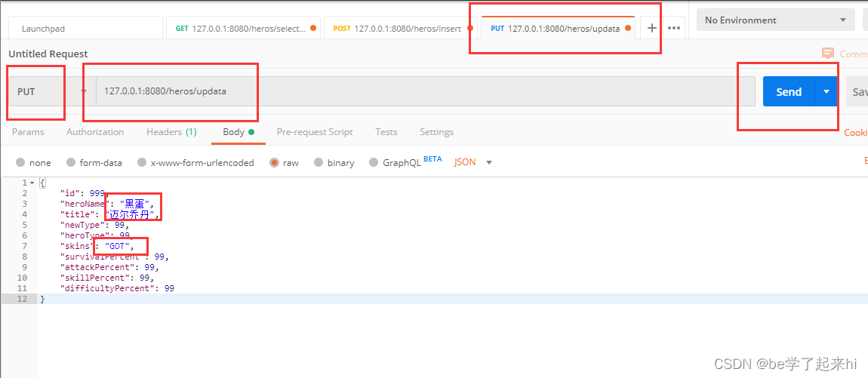Collapse JSON body at line 1 fold arrow

click(32, 183)
